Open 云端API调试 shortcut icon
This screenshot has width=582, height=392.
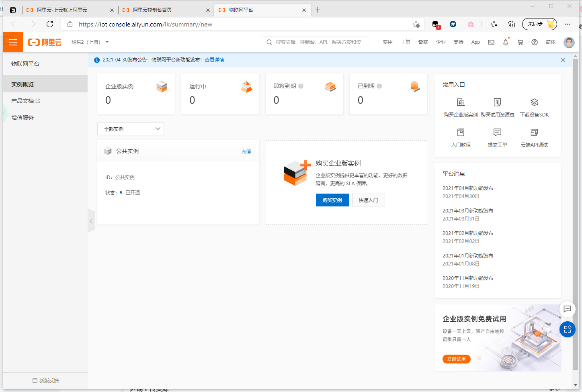(535, 132)
